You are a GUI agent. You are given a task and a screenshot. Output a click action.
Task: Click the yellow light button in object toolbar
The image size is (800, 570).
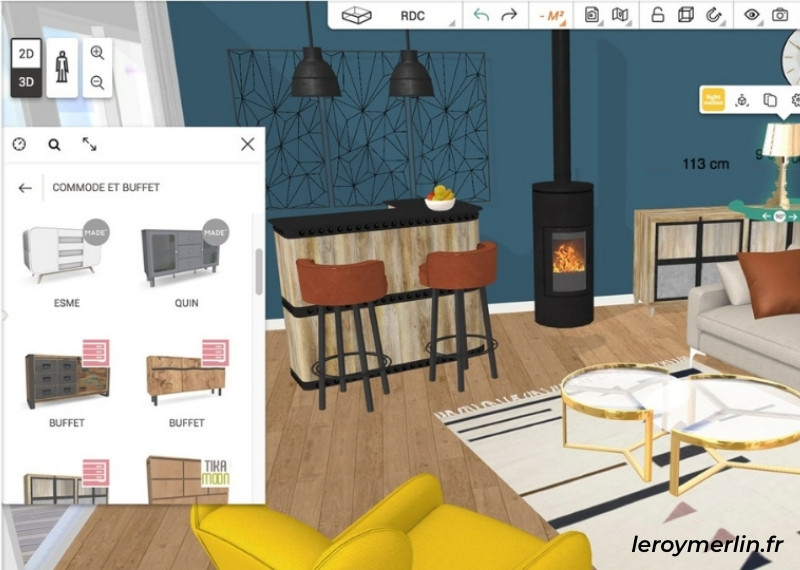pos(713,100)
